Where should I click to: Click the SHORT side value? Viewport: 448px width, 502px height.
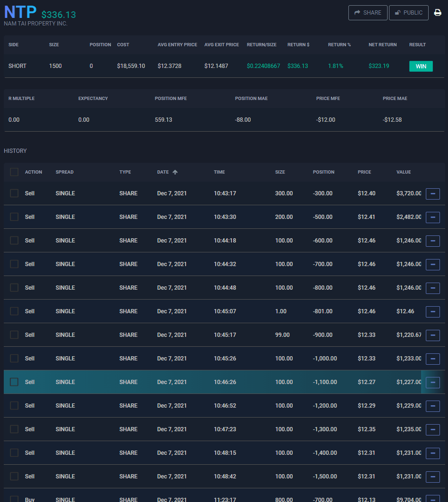click(17, 66)
